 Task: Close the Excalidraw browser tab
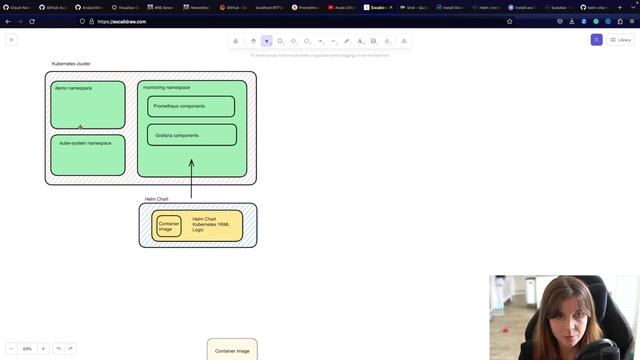[391, 7]
